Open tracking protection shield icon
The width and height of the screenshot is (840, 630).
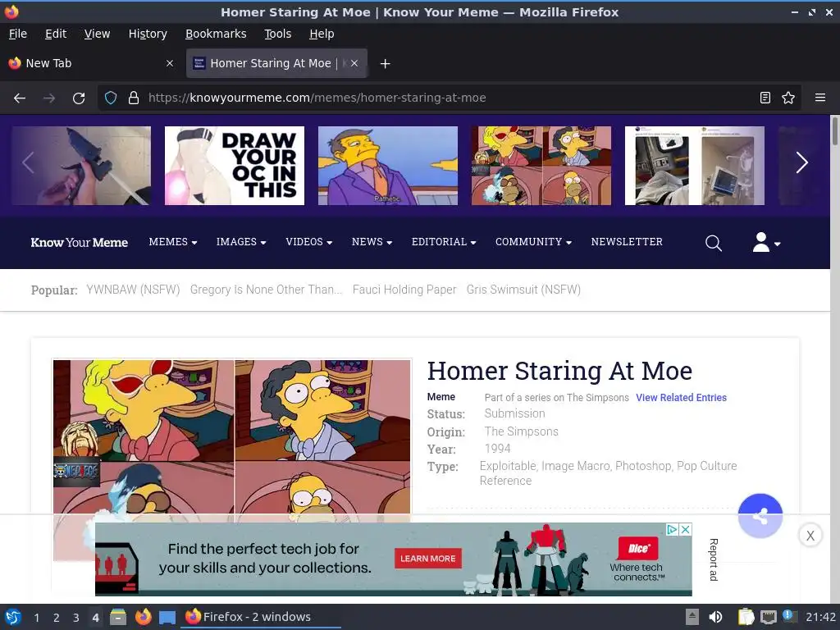coord(111,98)
